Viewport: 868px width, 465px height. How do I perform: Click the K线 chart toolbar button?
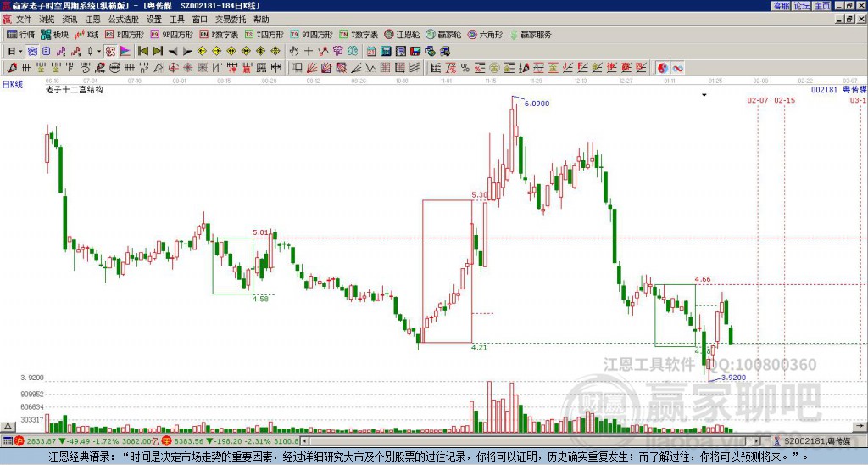pyautogui.click(x=87, y=35)
